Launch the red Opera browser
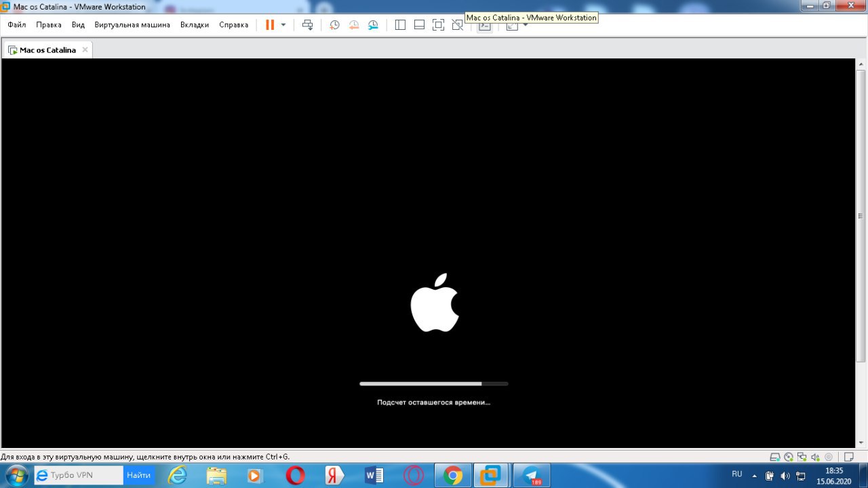 [295, 475]
